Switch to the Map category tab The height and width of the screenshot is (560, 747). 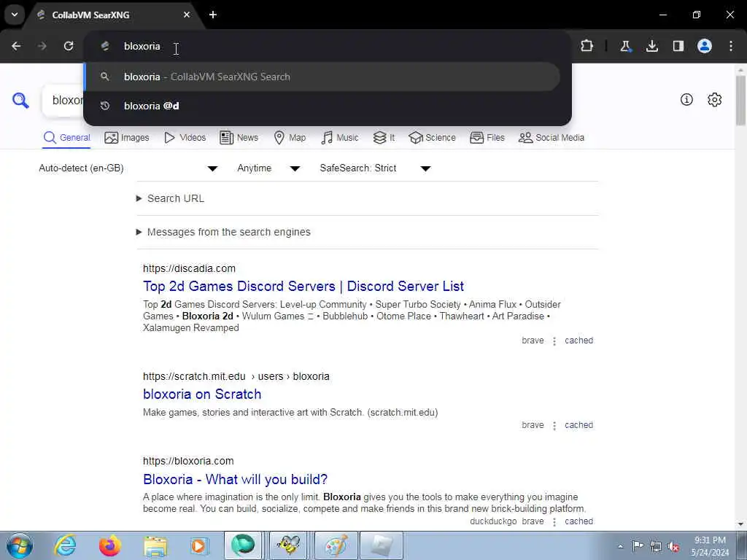click(x=290, y=138)
